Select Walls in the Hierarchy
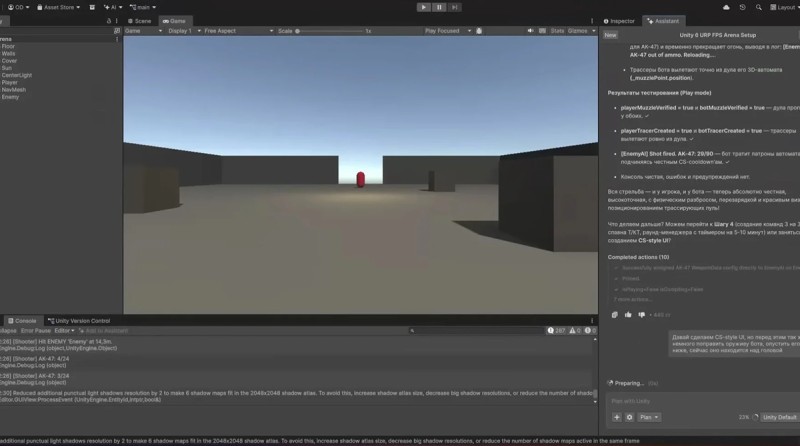 pyautogui.click(x=8, y=53)
